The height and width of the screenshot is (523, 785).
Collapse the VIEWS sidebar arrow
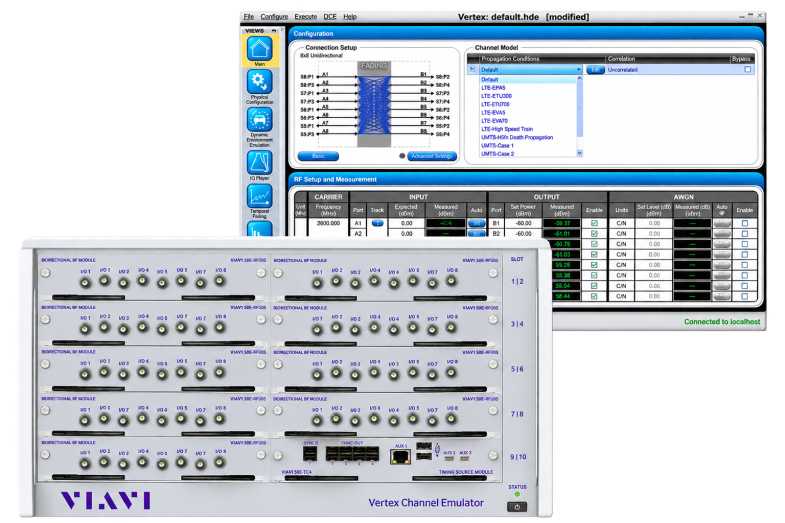tap(274, 31)
